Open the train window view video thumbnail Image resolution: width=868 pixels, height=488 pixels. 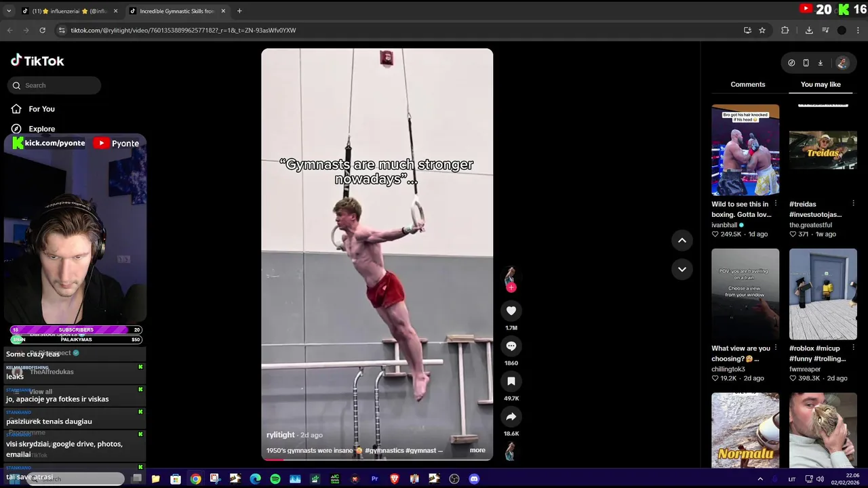click(x=745, y=294)
